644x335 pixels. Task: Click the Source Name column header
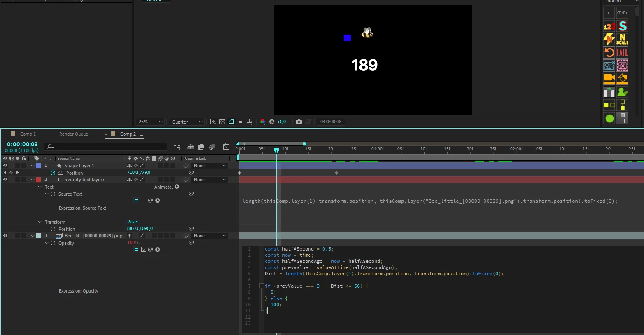69,159
